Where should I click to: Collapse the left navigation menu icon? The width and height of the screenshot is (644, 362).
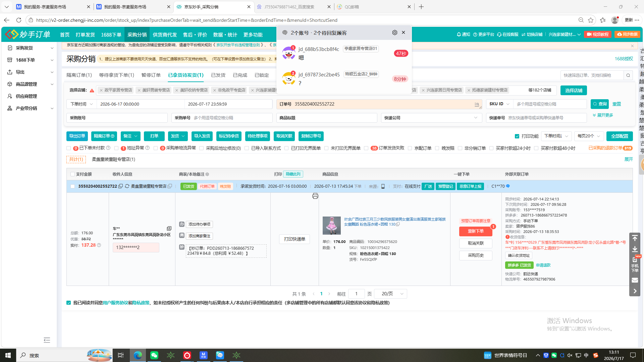47,340
